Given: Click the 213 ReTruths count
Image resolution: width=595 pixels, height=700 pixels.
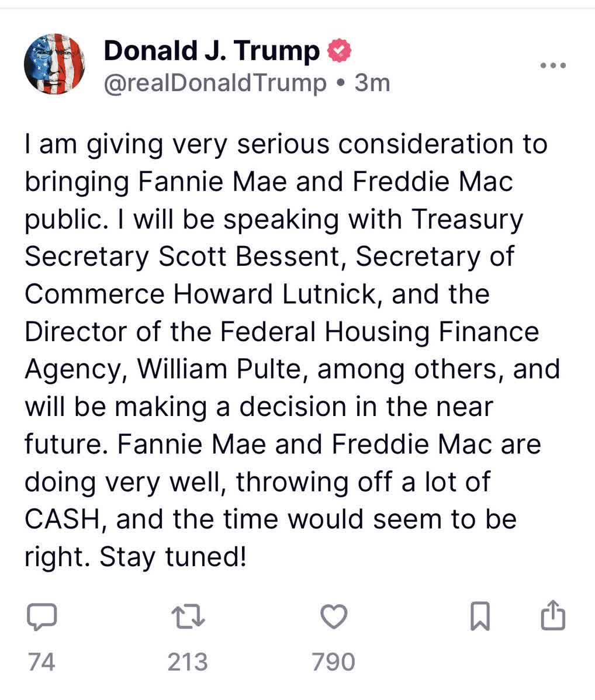Looking at the screenshot, I should click(x=188, y=662).
